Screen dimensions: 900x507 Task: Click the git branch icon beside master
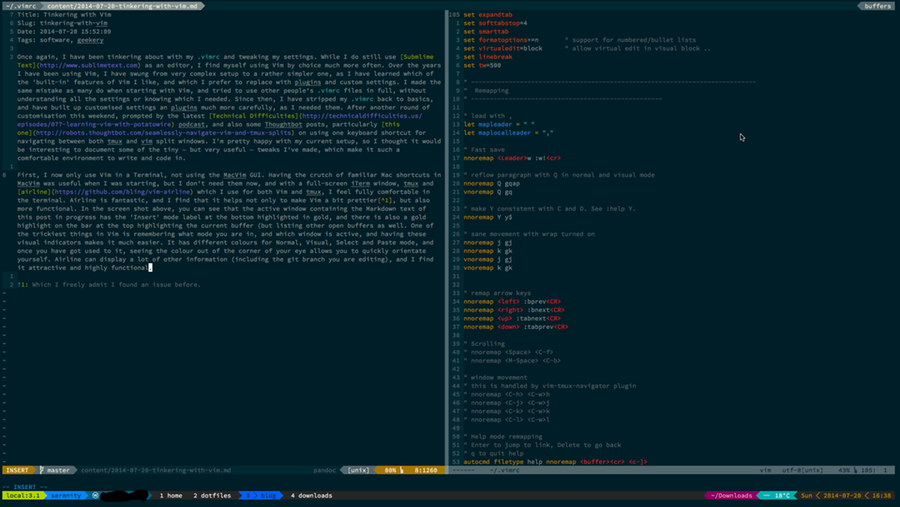coord(42,470)
